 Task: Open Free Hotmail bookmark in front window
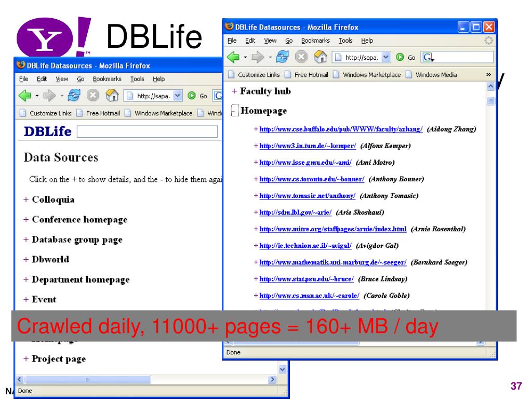pos(307,75)
